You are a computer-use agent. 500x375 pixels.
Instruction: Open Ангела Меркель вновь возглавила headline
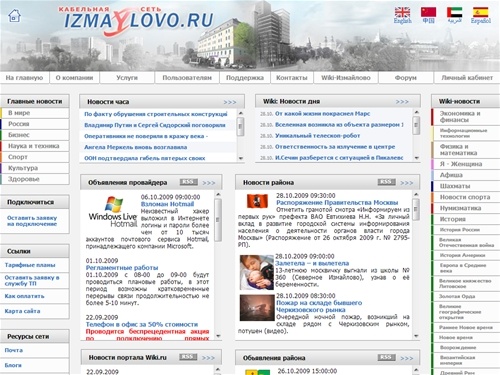pyautogui.click(x=136, y=147)
